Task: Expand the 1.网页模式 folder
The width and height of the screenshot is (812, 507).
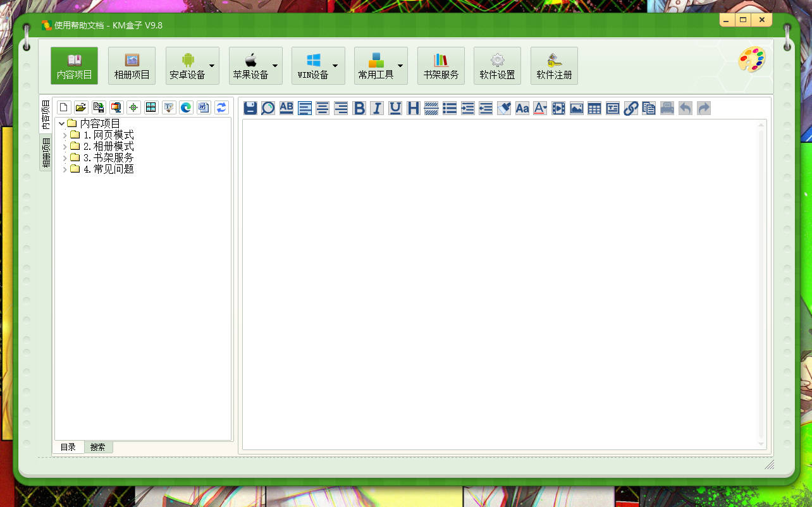Action: (65, 135)
